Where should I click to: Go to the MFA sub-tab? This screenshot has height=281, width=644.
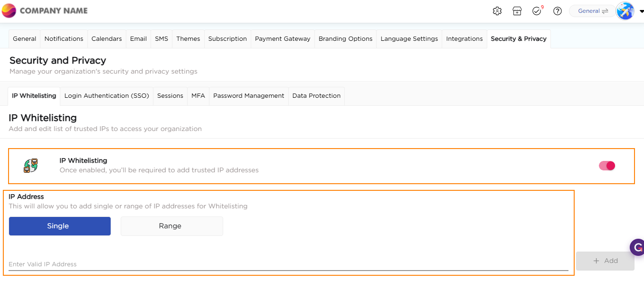198,96
